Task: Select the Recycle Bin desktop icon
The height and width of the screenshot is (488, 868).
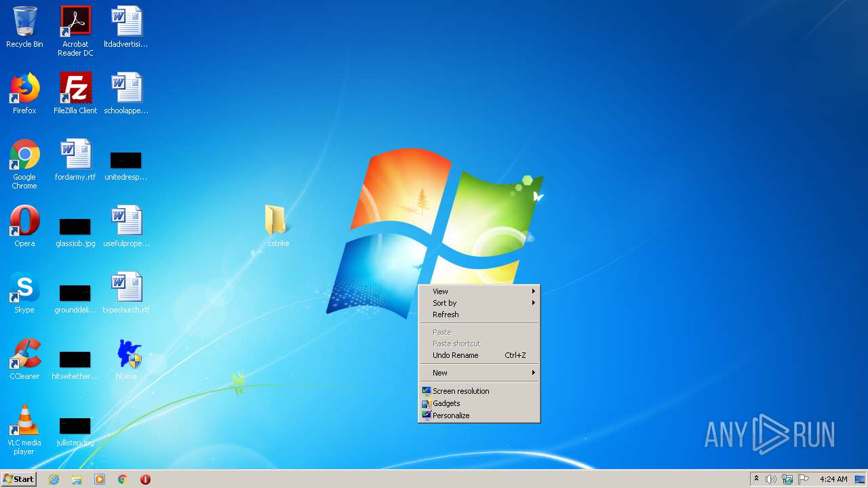Action: [x=24, y=28]
